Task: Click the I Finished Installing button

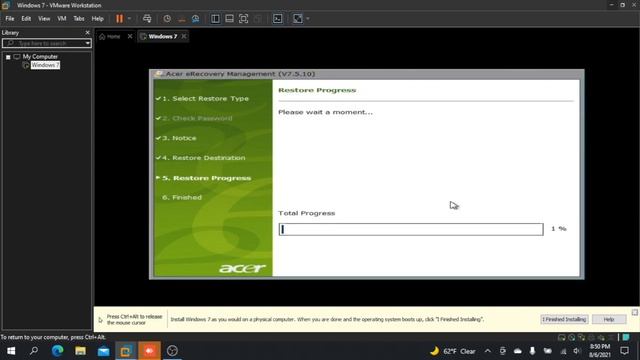Action: tap(564, 319)
